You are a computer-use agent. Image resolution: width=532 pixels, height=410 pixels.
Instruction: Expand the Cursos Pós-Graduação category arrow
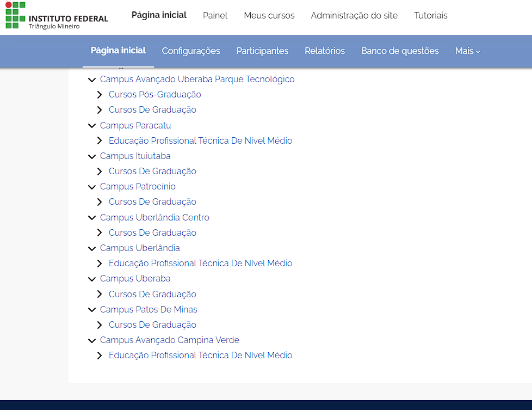pyautogui.click(x=100, y=95)
